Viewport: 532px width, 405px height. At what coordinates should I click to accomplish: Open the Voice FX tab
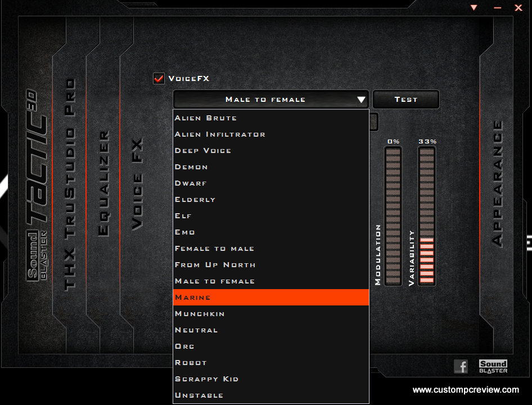(137, 184)
